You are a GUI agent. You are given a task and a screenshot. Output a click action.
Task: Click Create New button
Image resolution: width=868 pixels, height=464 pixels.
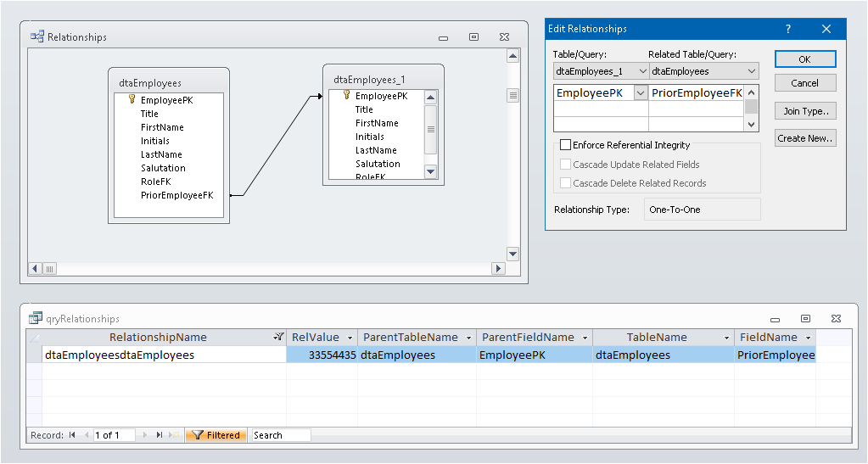click(805, 138)
